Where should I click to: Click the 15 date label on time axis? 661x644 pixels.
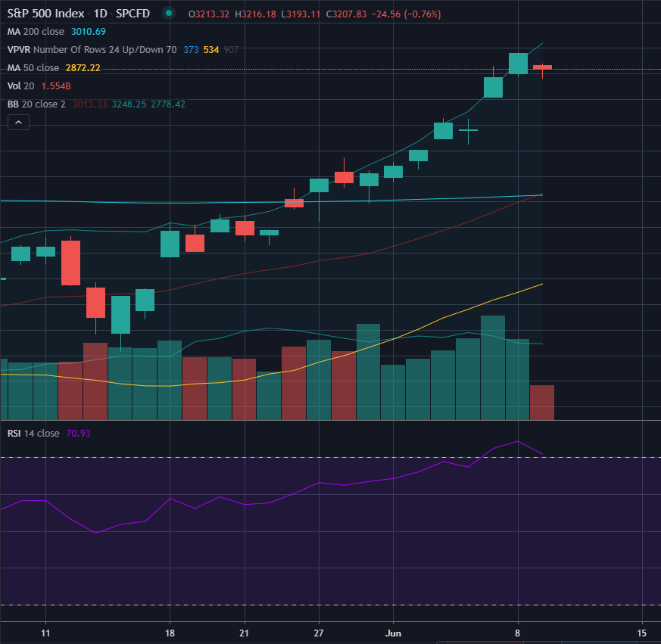(641, 633)
